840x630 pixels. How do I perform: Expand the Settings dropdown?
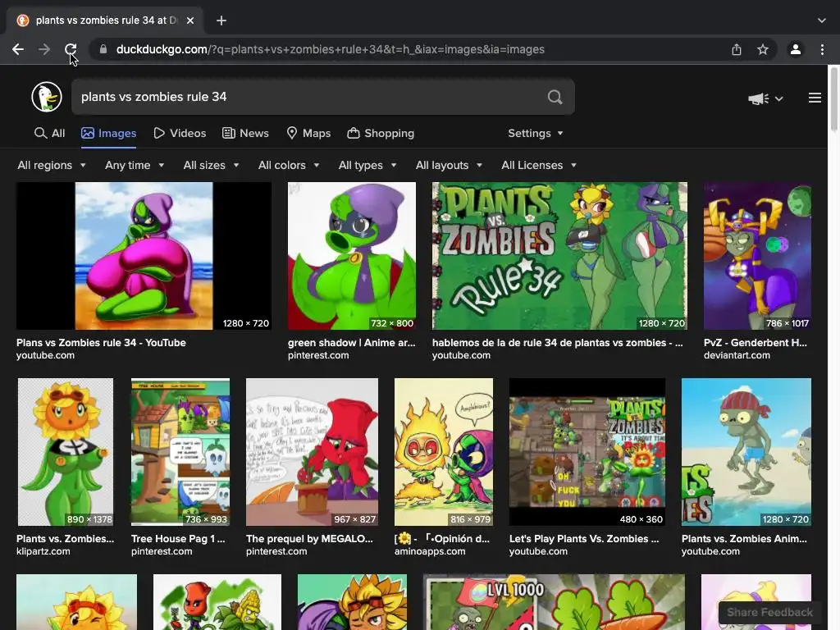pos(535,134)
